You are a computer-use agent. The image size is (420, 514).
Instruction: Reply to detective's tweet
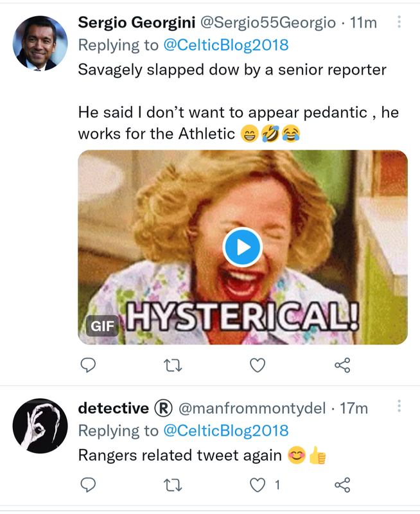88,485
